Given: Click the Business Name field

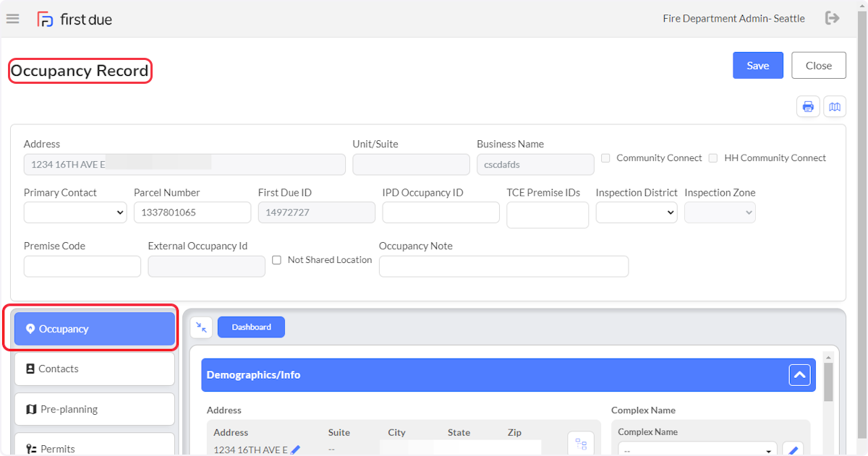Looking at the screenshot, I should click(535, 164).
